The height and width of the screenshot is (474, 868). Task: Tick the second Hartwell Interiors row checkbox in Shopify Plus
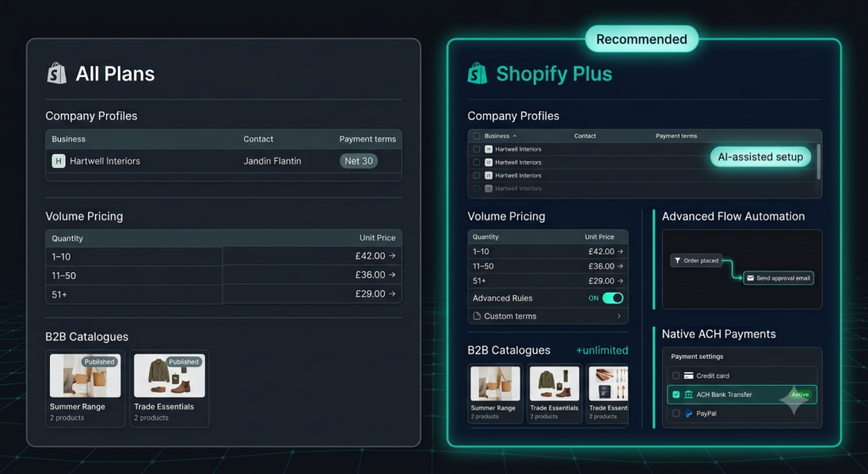[x=476, y=162]
